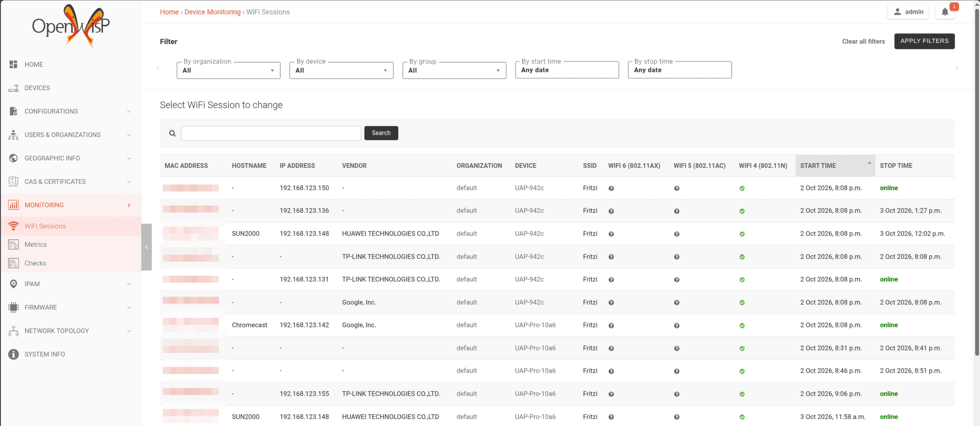
Task: Click the IP 192.168.123.142 cell
Action: pyautogui.click(x=304, y=325)
